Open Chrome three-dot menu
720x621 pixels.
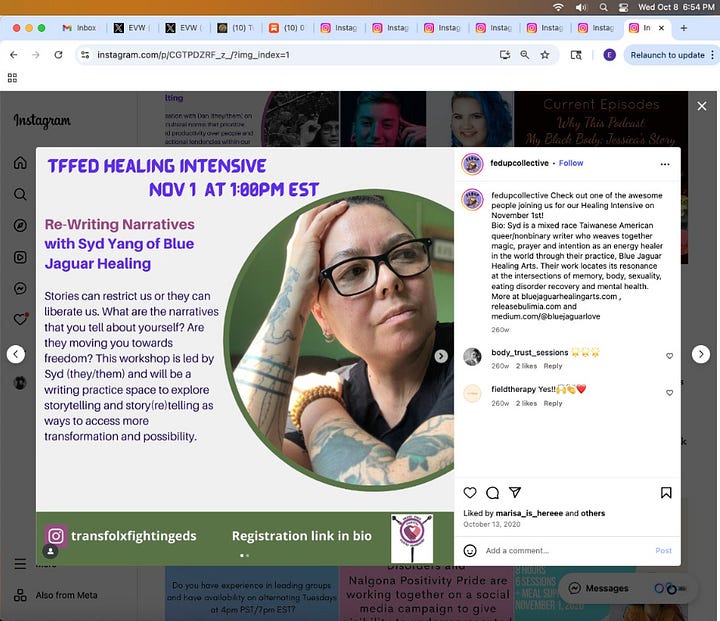(712, 55)
